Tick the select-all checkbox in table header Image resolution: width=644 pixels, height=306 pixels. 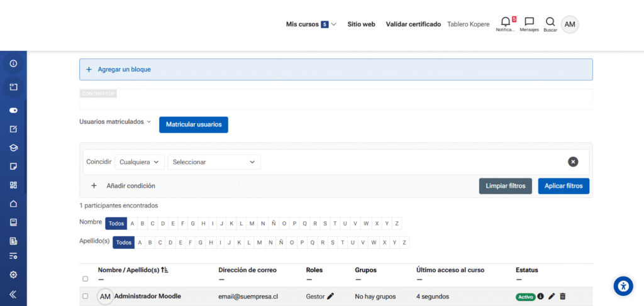(86, 279)
